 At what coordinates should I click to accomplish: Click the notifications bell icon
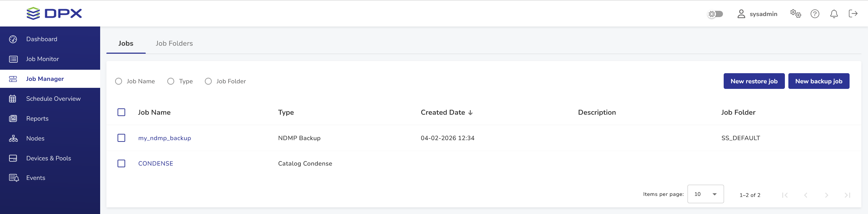pos(834,14)
